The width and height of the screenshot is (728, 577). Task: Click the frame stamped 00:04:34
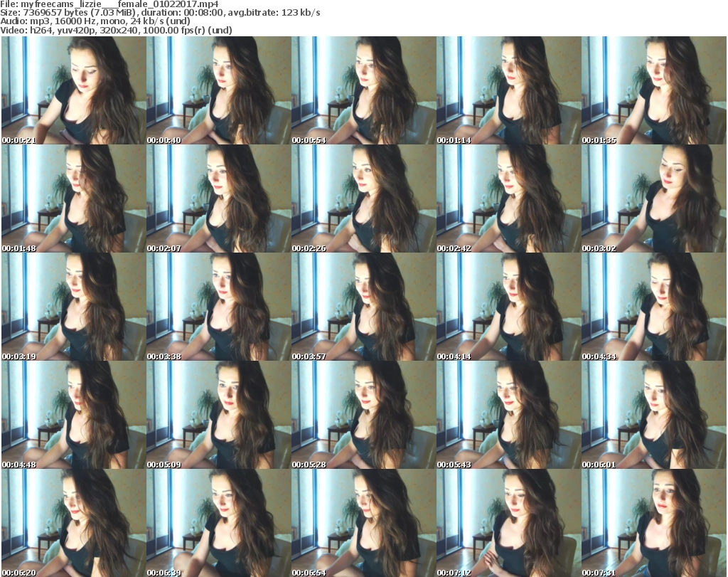click(654, 307)
